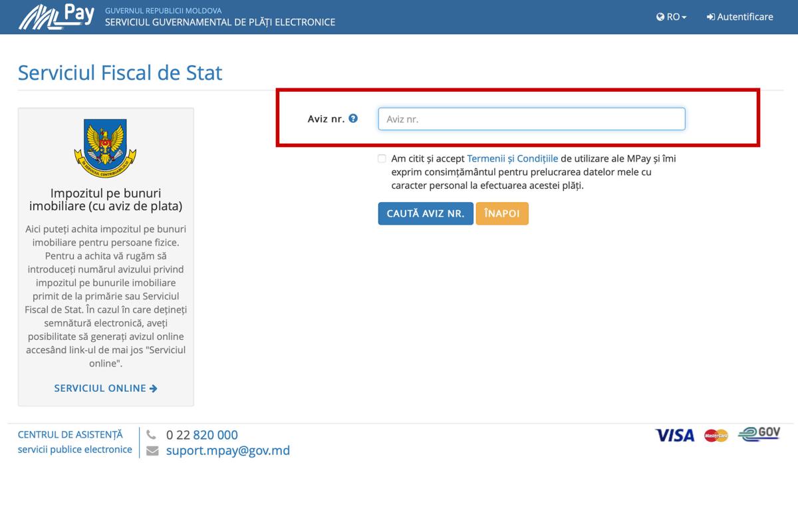Viewport: 798px width, 532px height.
Task: Click the eGOV logo in footer
Action: pyautogui.click(x=759, y=434)
